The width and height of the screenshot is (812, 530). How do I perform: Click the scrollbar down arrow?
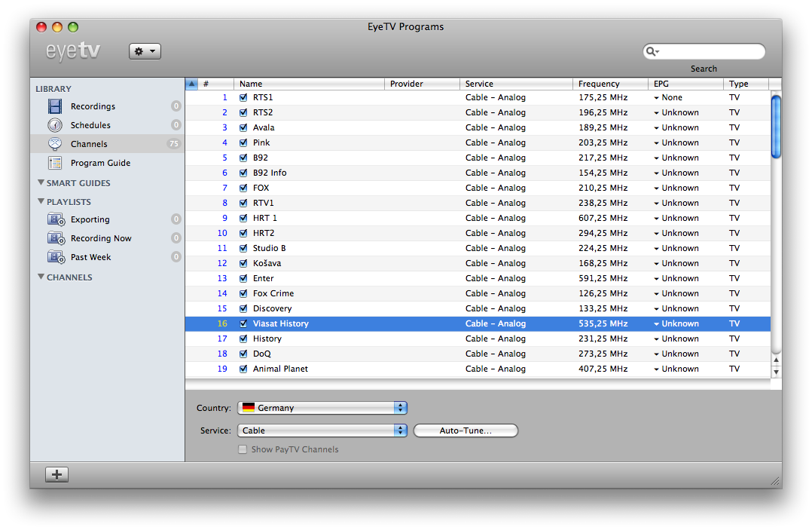click(x=776, y=372)
